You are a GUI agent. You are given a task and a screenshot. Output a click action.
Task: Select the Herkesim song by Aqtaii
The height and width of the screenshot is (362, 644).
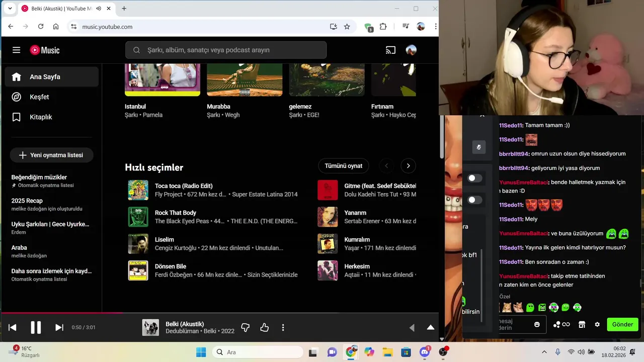[357, 266]
